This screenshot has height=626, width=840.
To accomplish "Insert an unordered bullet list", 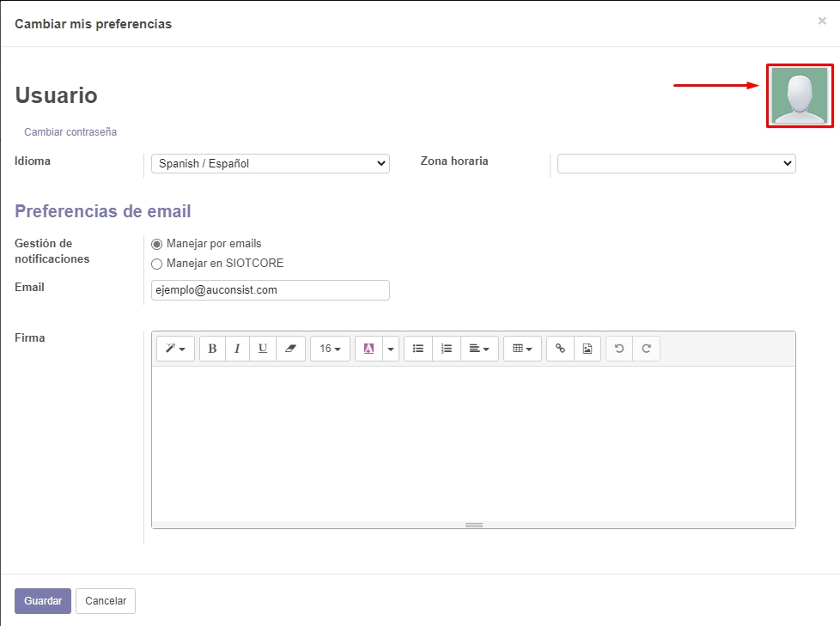I will click(x=418, y=349).
